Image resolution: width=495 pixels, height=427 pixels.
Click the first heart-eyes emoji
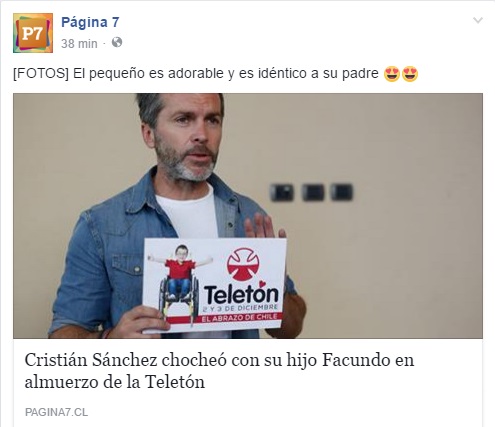pyautogui.click(x=392, y=74)
